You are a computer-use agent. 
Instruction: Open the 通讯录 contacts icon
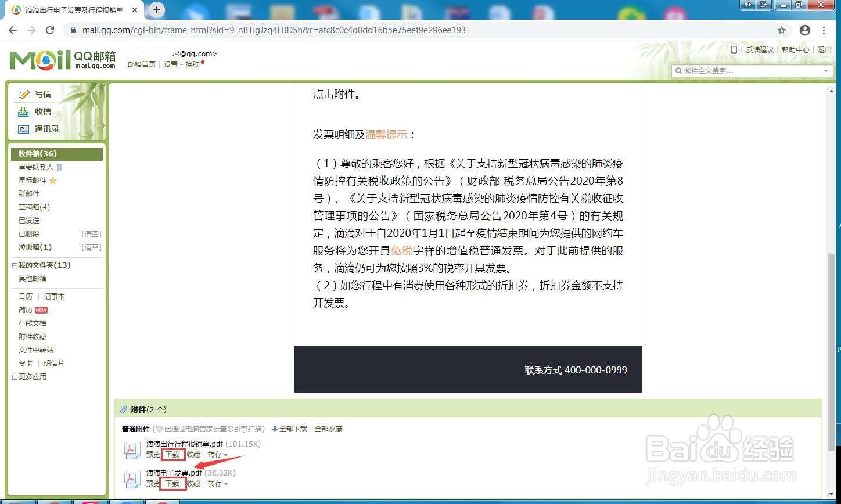coord(23,129)
